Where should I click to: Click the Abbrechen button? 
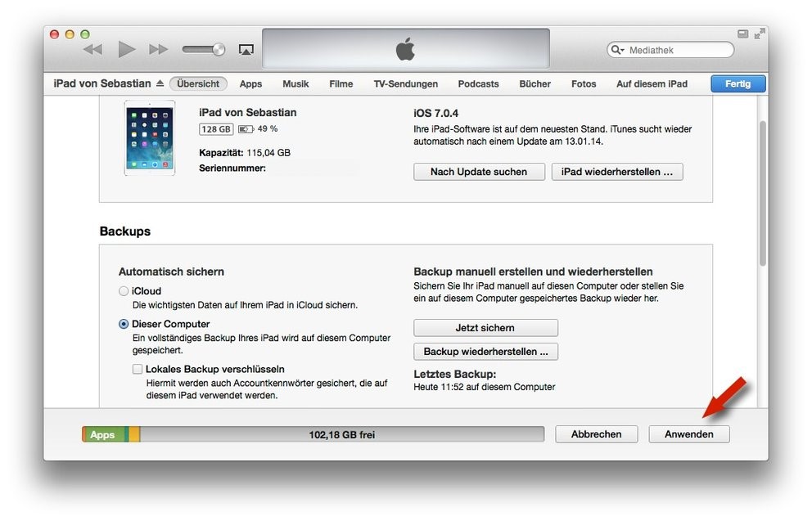coord(596,434)
